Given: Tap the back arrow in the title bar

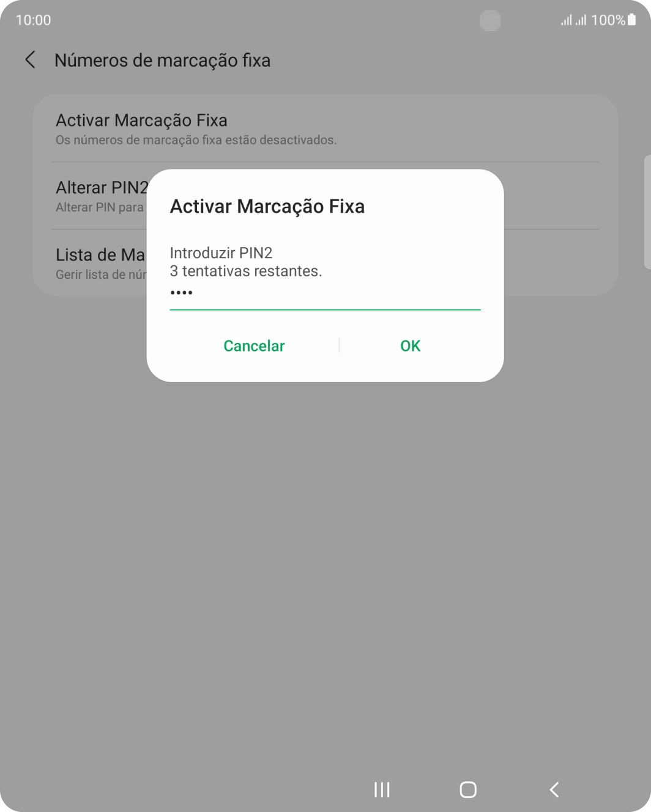Looking at the screenshot, I should point(29,60).
